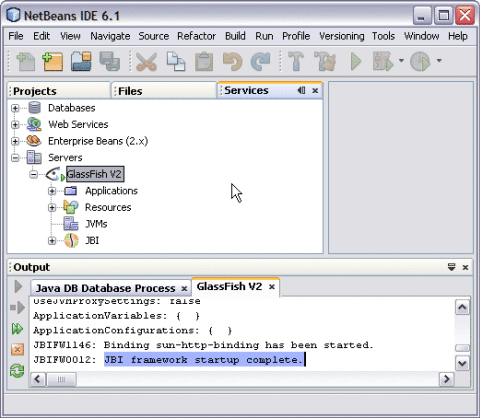The height and width of the screenshot is (418, 480).
Task: Select the Databases tree item
Action: (x=72, y=108)
